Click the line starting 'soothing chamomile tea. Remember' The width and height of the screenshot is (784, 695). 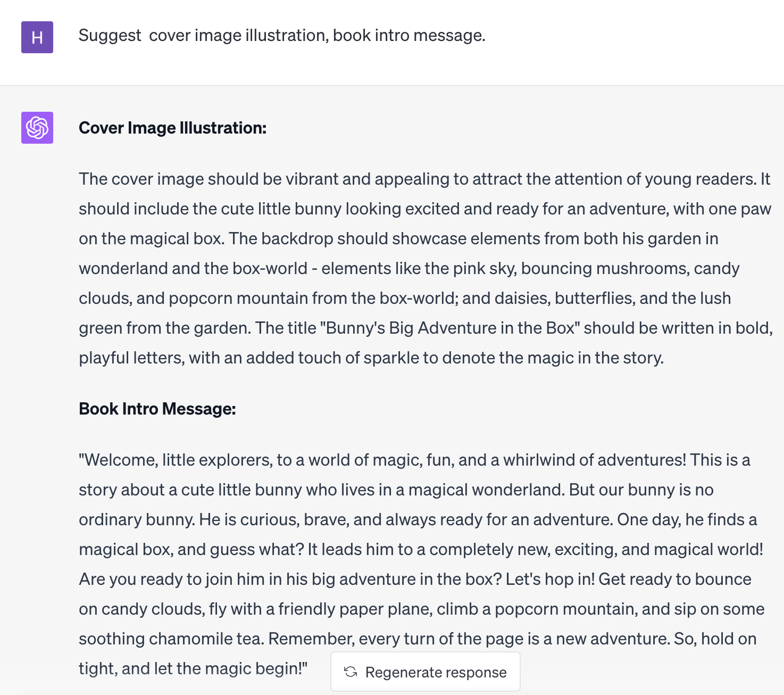[418, 639]
